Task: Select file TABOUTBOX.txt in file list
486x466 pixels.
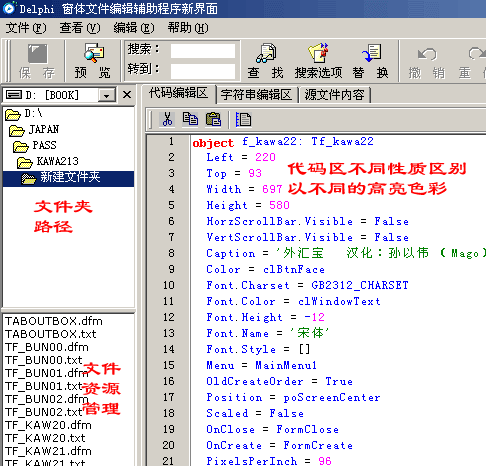Action: tap(51, 334)
